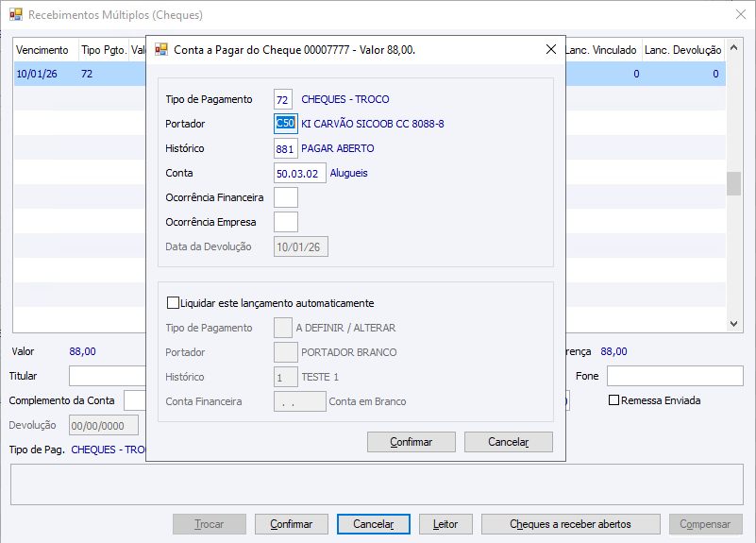The width and height of the screenshot is (756, 543).
Task: Click the PORTADOR BRANCO text
Action: pos(349,352)
